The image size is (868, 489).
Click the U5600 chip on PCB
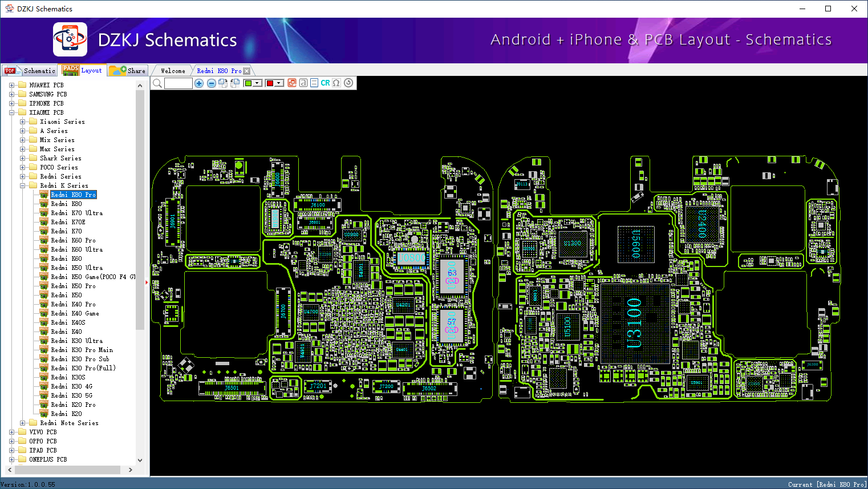636,244
